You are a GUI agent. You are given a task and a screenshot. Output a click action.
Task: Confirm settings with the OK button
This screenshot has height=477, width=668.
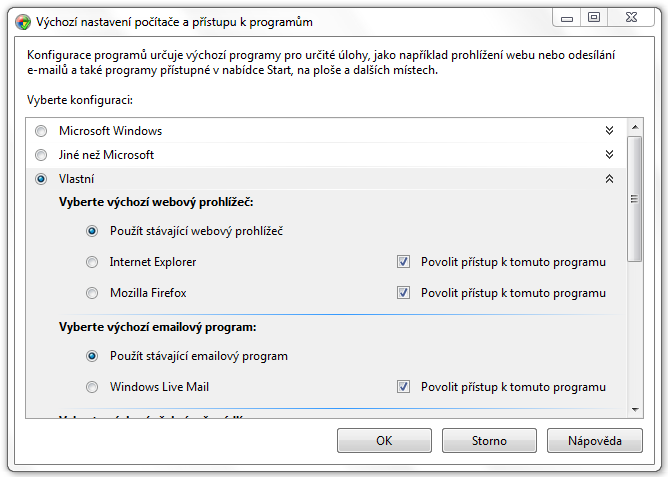pos(384,440)
